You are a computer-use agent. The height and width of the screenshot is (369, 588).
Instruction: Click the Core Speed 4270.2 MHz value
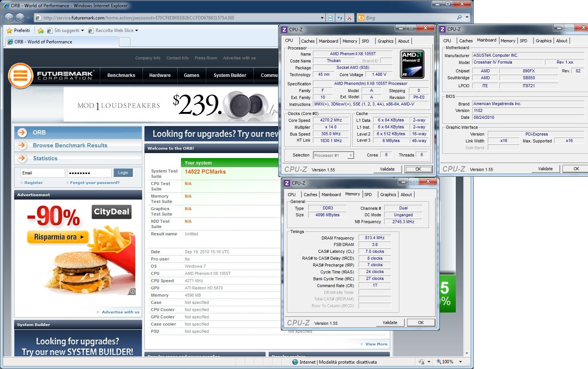click(x=331, y=120)
